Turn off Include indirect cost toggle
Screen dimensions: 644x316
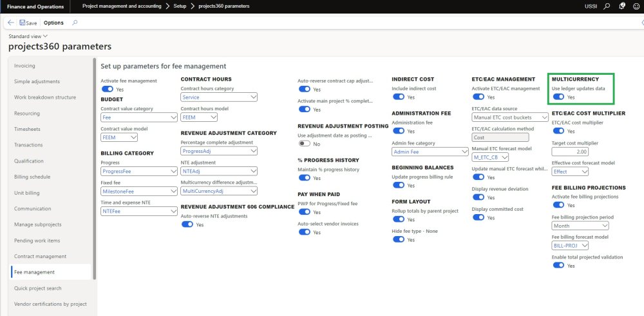click(399, 97)
